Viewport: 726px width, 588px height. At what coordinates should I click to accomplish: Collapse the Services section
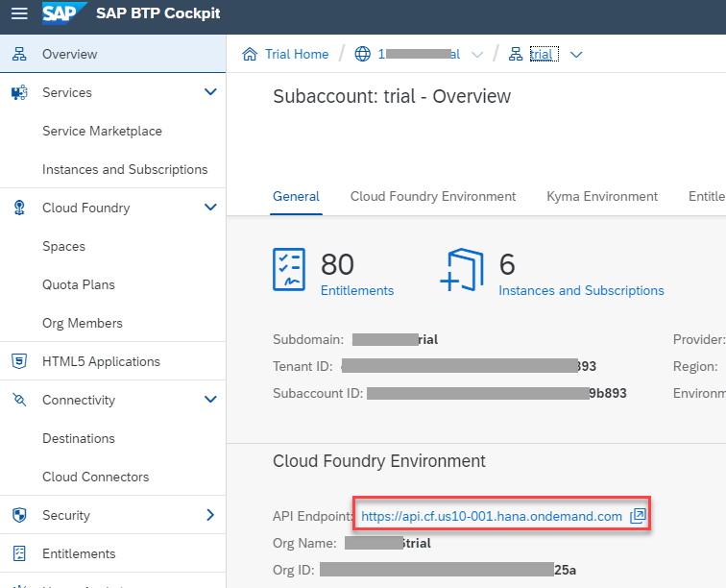pyautogui.click(x=210, y=91)
